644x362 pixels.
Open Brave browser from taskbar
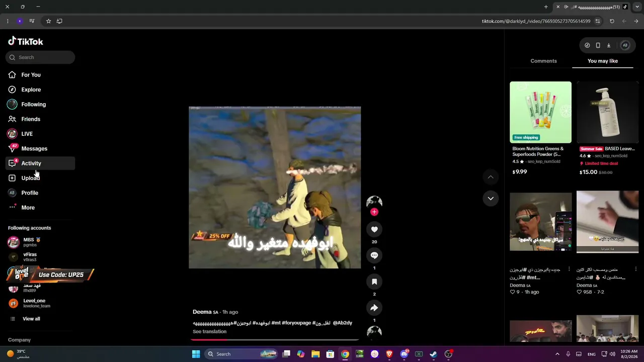[x=389, y=354]
